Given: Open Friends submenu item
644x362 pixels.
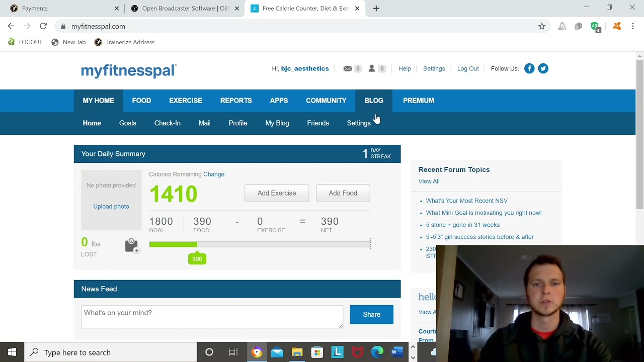Looking at the screenshot, I should (x=318, y=123).
